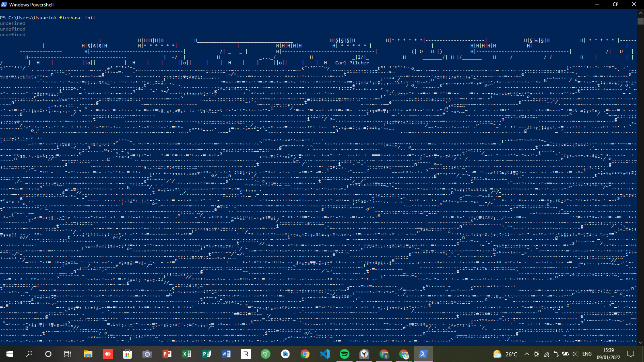Open battery status tray icon
The image size is (644, 362).
point(566,354)
